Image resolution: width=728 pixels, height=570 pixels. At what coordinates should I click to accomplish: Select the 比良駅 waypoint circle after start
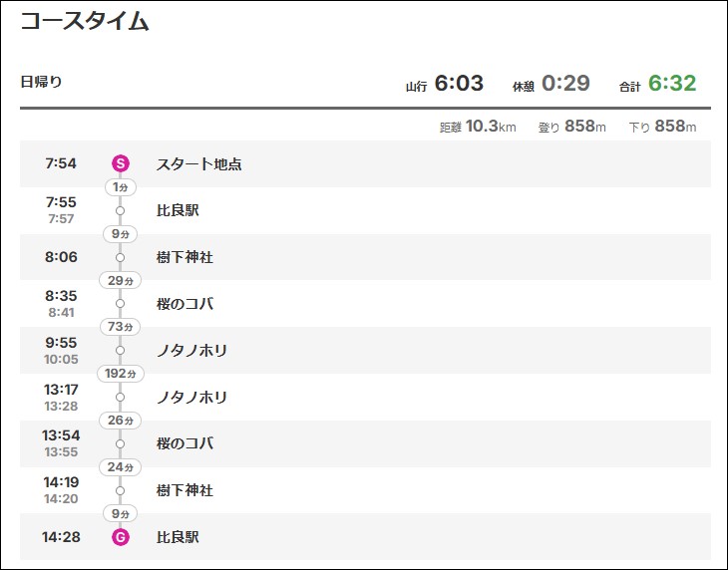(121, 210)
